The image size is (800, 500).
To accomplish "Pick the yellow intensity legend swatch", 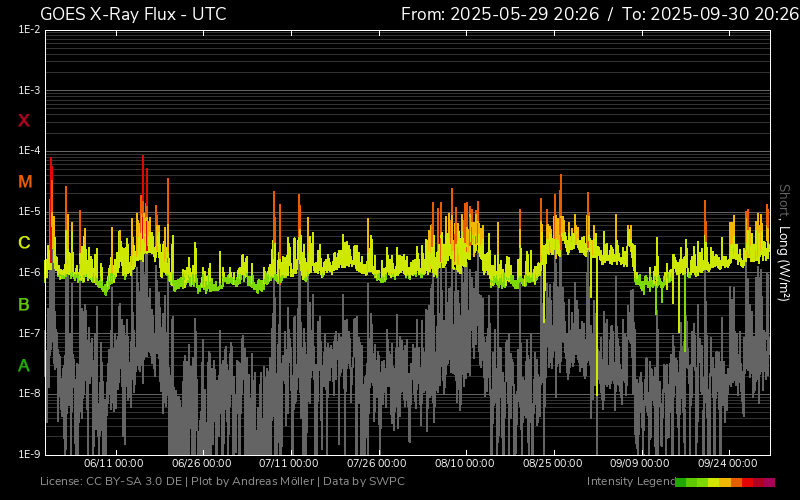I will pyautogui.click(x=713, y=482).
